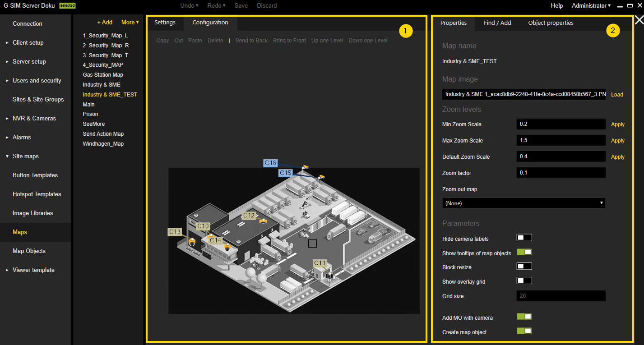Enable the Hide camera labels toggle
This screenshot has height=345, width=644.
click(524, 238)
